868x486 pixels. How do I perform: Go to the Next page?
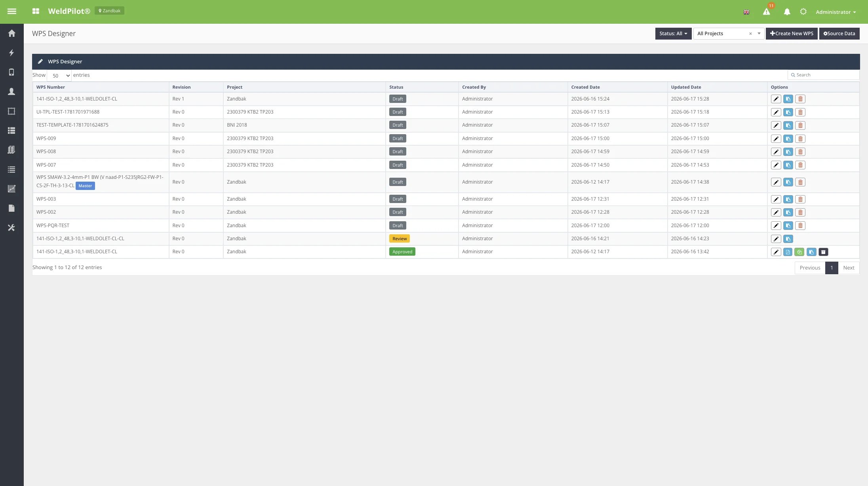(x=849, y=268)
